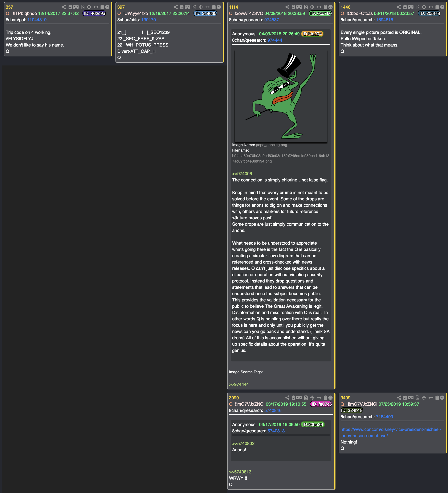Click post number 1446 heading
This screenshot has width=448, height=493.
[x=345, y=7]
